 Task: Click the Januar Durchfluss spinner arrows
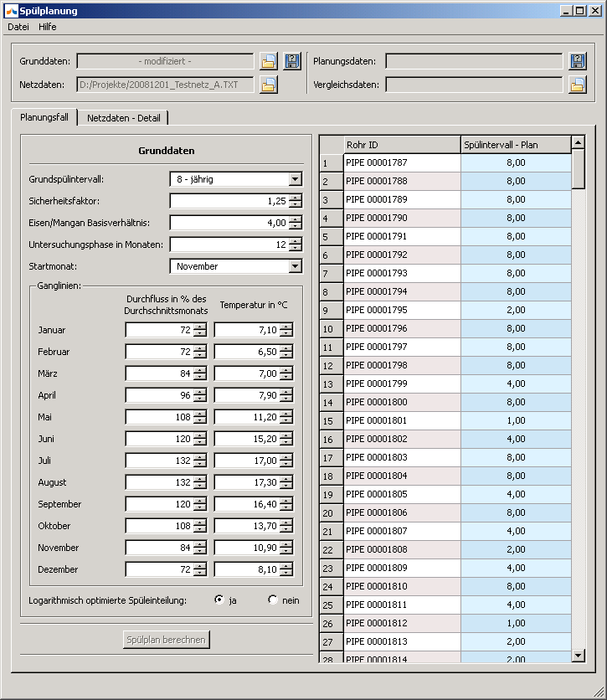pos(200,330)
